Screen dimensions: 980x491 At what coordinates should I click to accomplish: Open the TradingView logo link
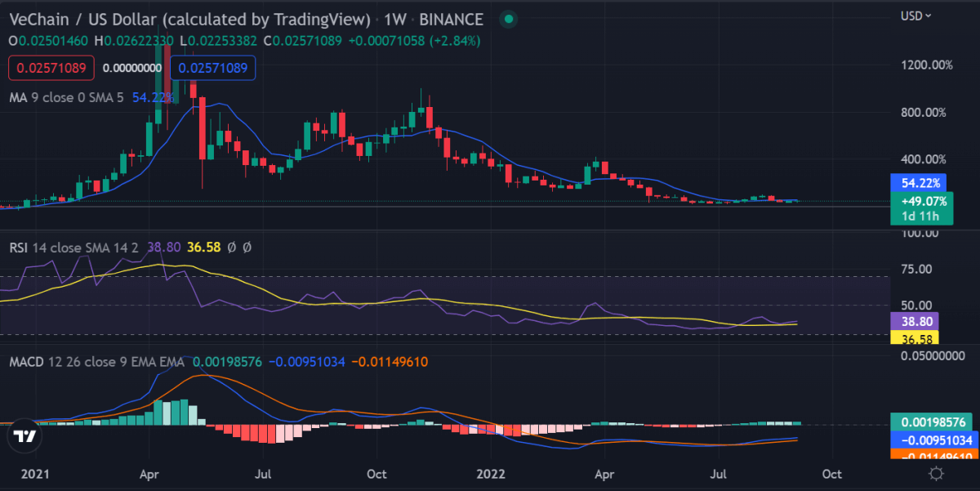coord(26,438)
